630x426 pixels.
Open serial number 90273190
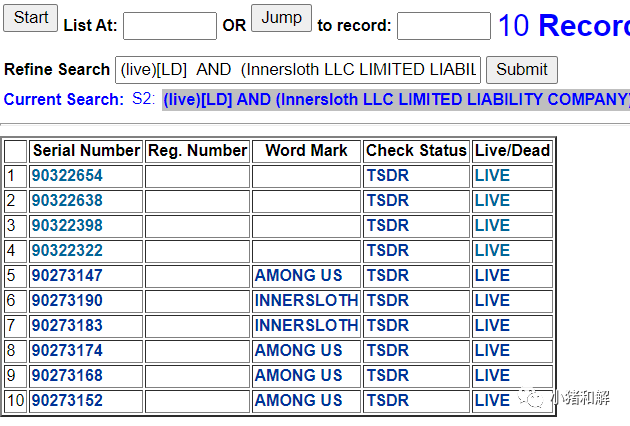67,300
